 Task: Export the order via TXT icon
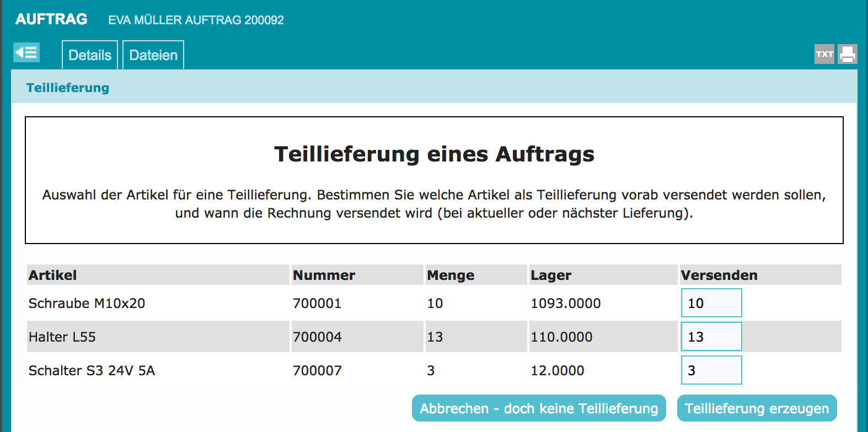coord(824,54)
